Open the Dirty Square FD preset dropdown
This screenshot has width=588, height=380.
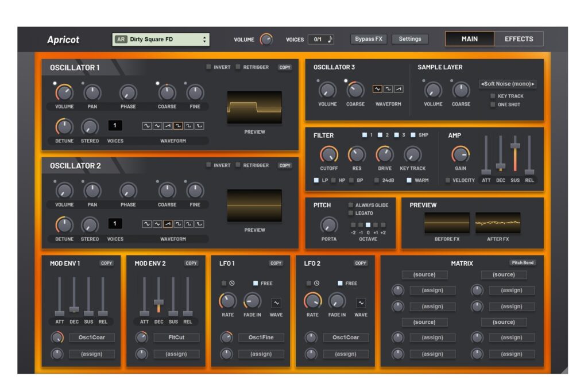pos(161,39)
